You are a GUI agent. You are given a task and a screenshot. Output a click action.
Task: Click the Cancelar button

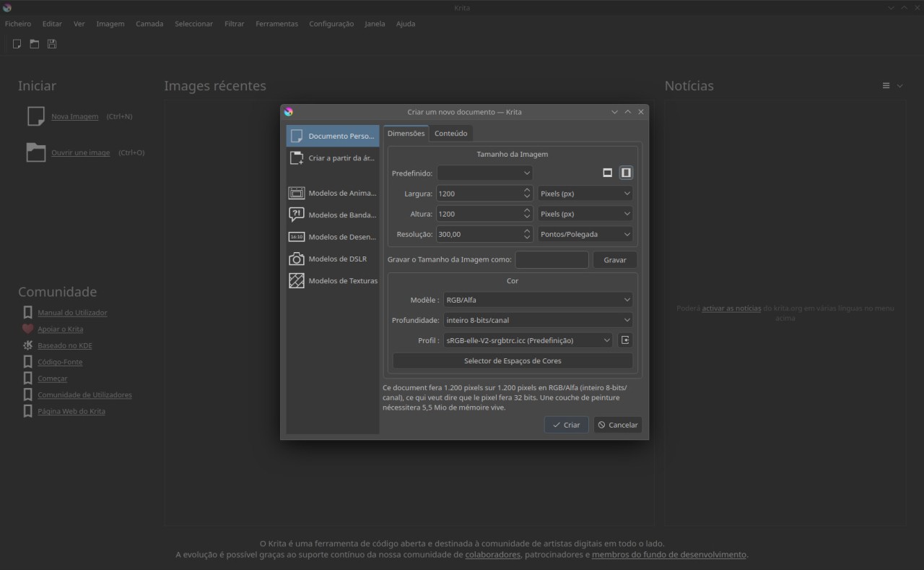(618, 425)
